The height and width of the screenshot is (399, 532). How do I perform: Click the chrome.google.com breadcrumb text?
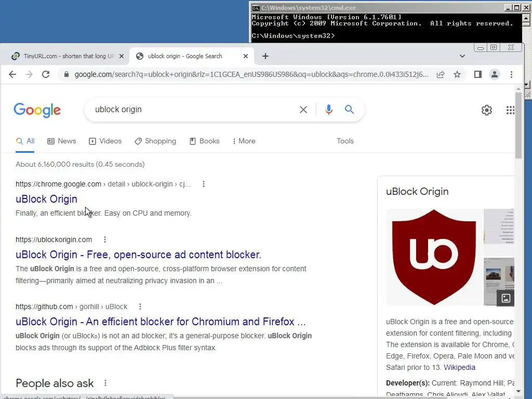[103, 184]
